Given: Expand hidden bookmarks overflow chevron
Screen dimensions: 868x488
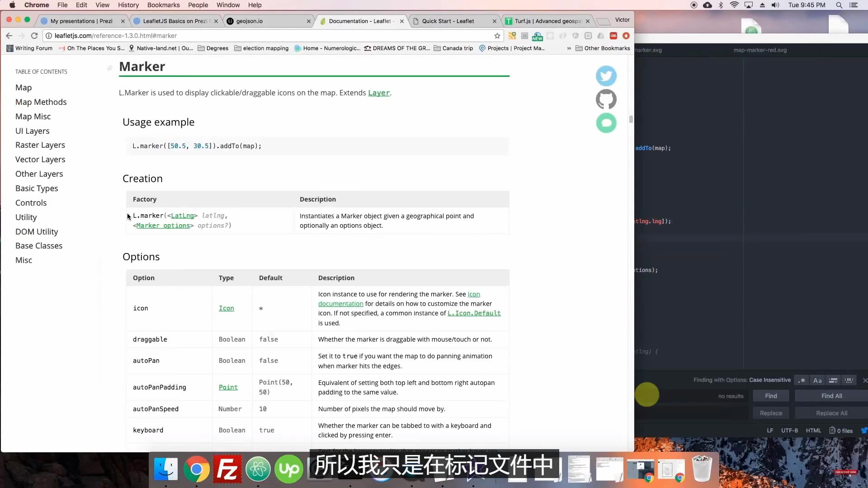Looking at the screenshot, I should coord(569,48).
